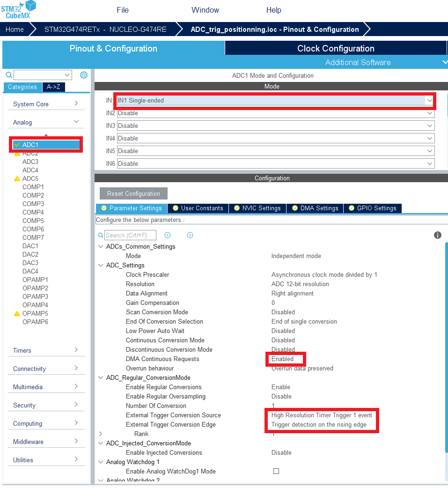Open the DMA Settings tab
The height and width of the screenshot is (488, 448).
point(315,208)
